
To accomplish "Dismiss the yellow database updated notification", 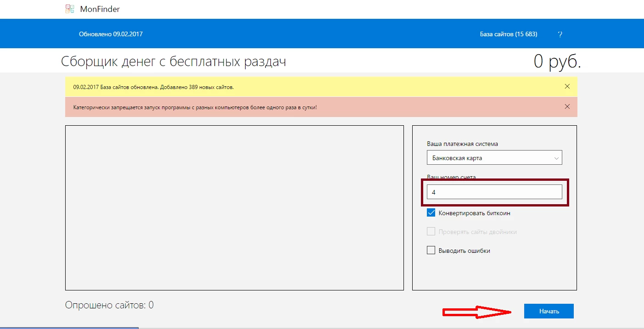I will click(x=567, y=86).
